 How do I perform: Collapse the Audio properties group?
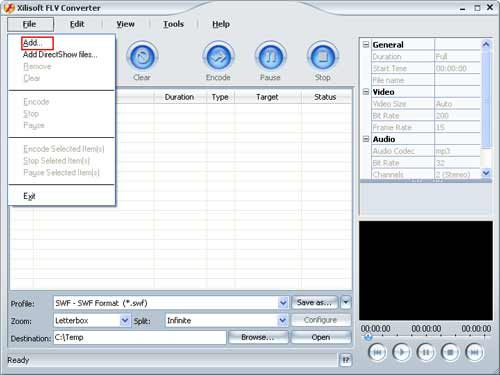[366, 139]
